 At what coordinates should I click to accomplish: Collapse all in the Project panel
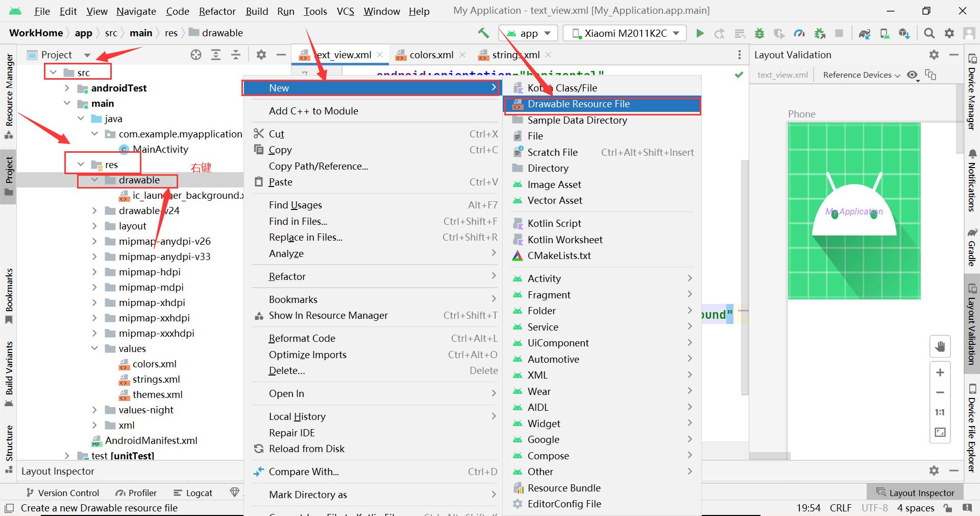click(x=236, y=55)
